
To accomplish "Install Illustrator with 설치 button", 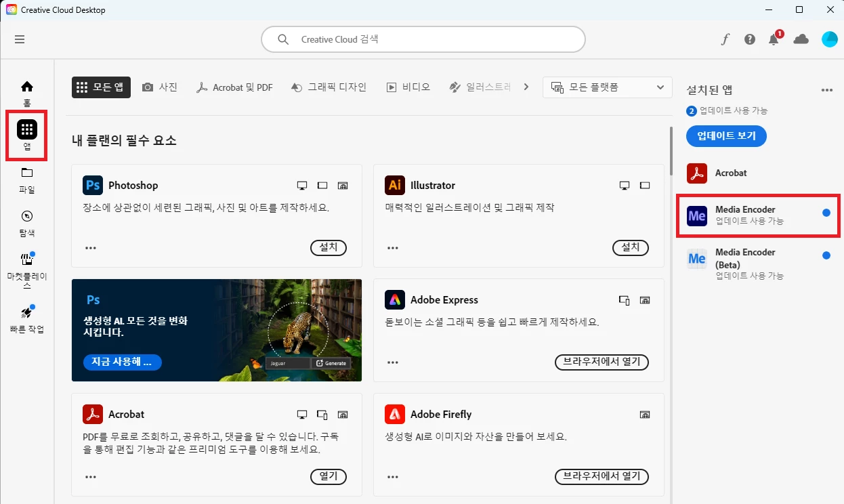I will click(x=631, y=247).
